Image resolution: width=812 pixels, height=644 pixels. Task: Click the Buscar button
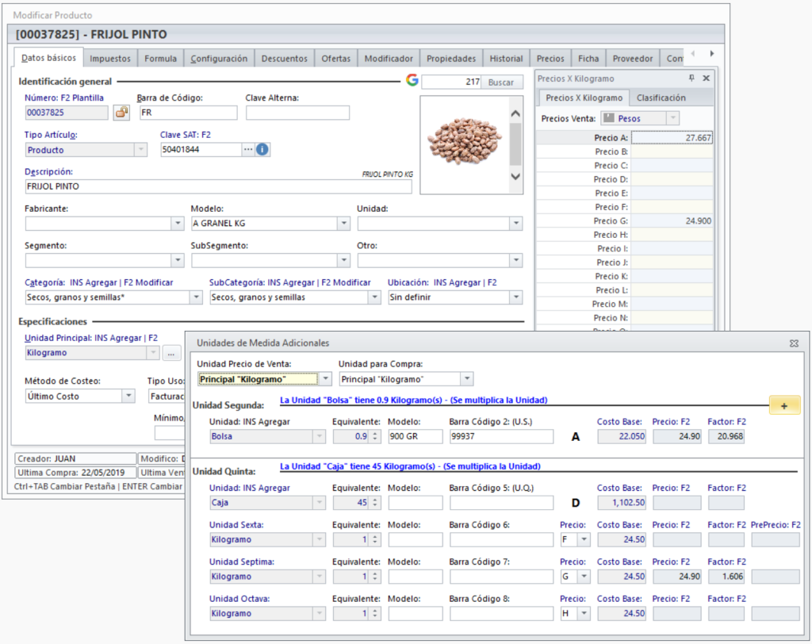coord(500,82)
